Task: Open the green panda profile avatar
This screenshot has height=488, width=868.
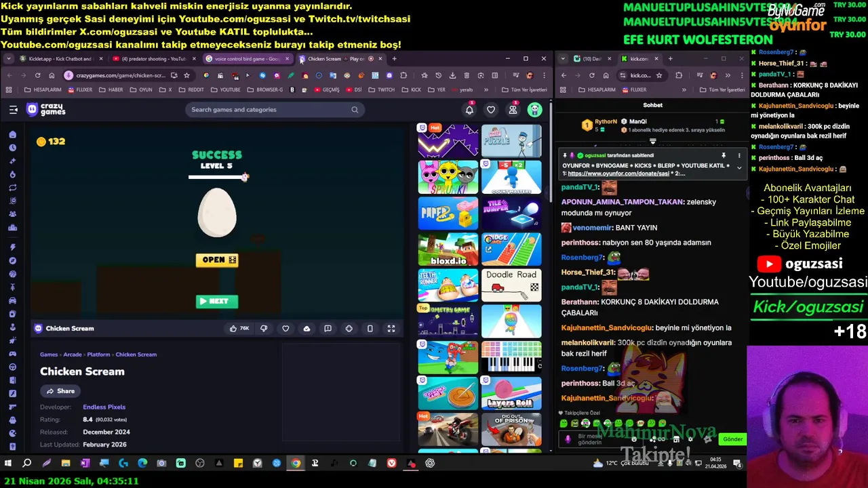Action: click(x=535, y=110)
